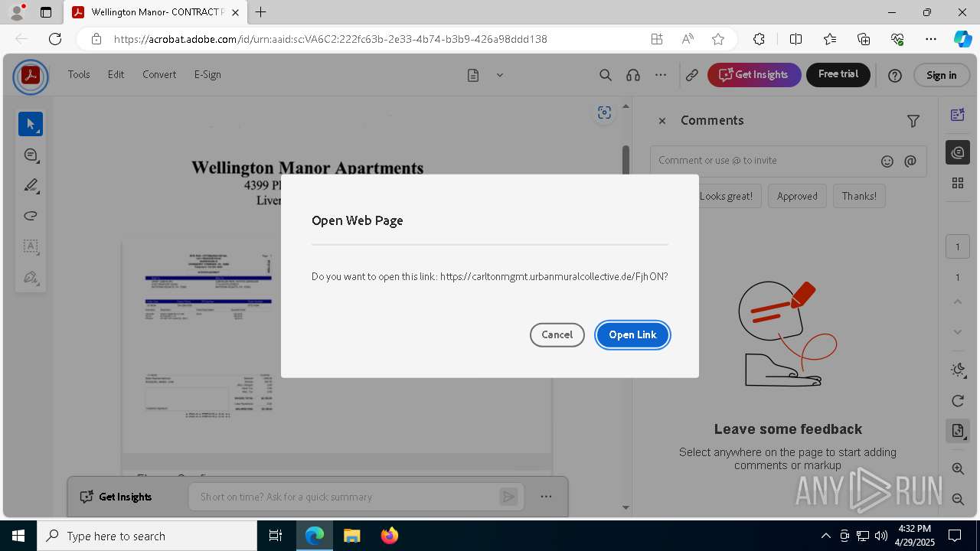
Task: Click the filter comments funnel icon
Action: tap(913, 121)
